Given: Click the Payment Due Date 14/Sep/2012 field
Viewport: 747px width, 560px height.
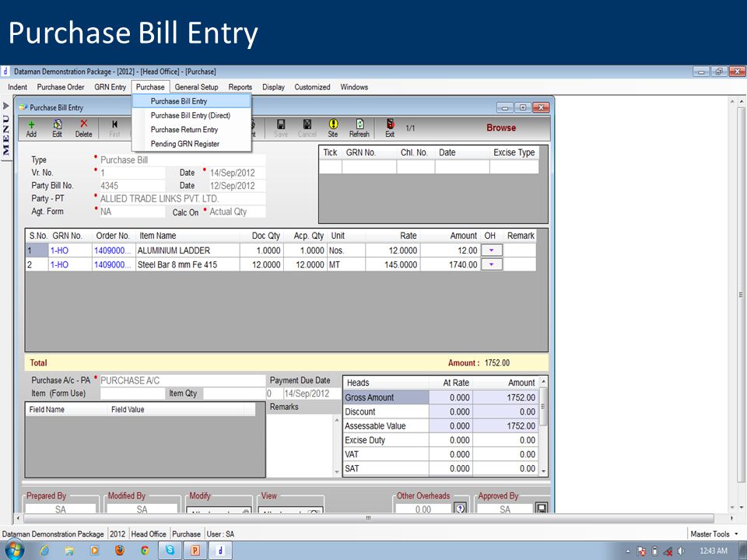Looking at the screenshot, I should point(311,394).
